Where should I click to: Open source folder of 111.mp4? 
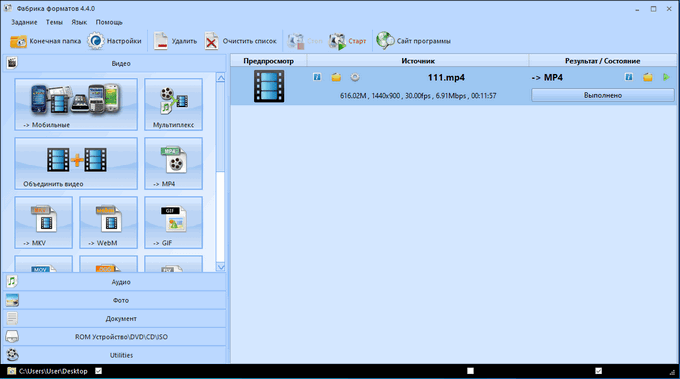(x=336, y=77)
